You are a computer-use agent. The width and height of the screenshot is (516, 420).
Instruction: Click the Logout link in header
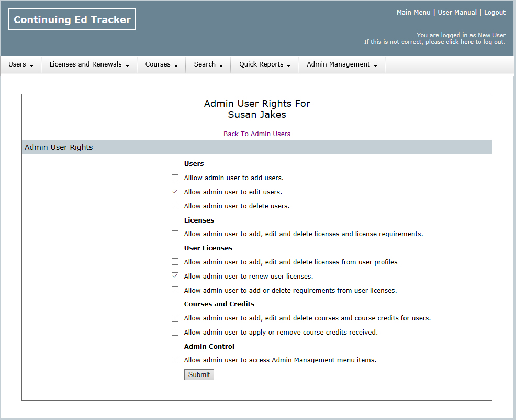point(495,13)
